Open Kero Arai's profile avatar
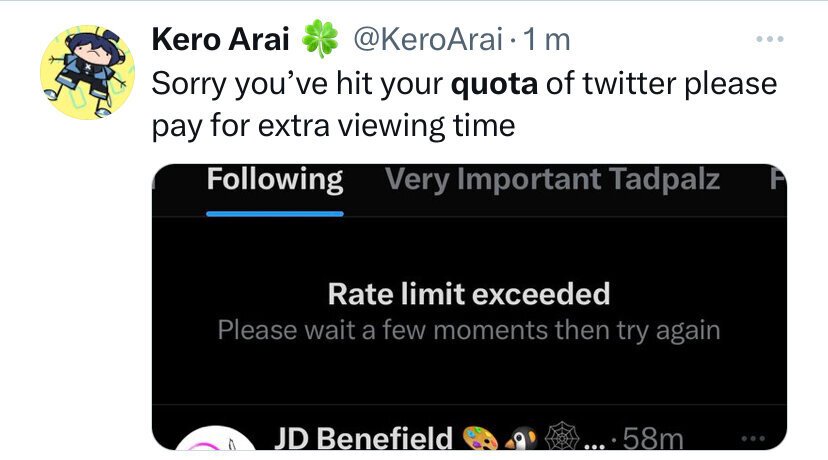Image resolution: width=828 pixels, height=460 pixels. (x=88, y=72)
